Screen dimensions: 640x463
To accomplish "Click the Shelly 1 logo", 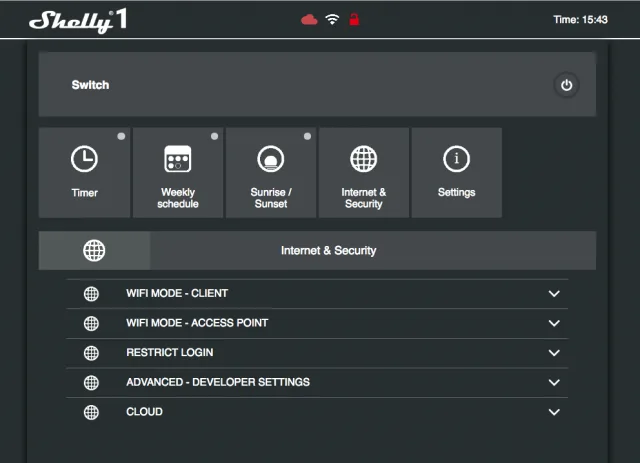I will coord(78,20).
